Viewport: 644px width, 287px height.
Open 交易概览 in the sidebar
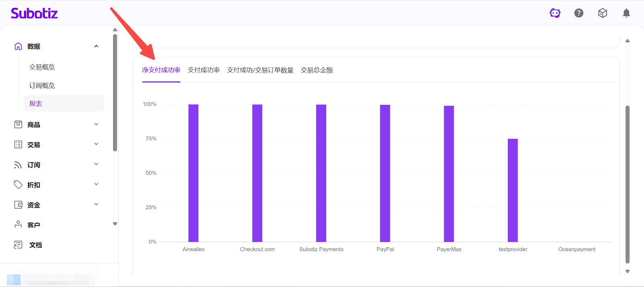(42, 67)
